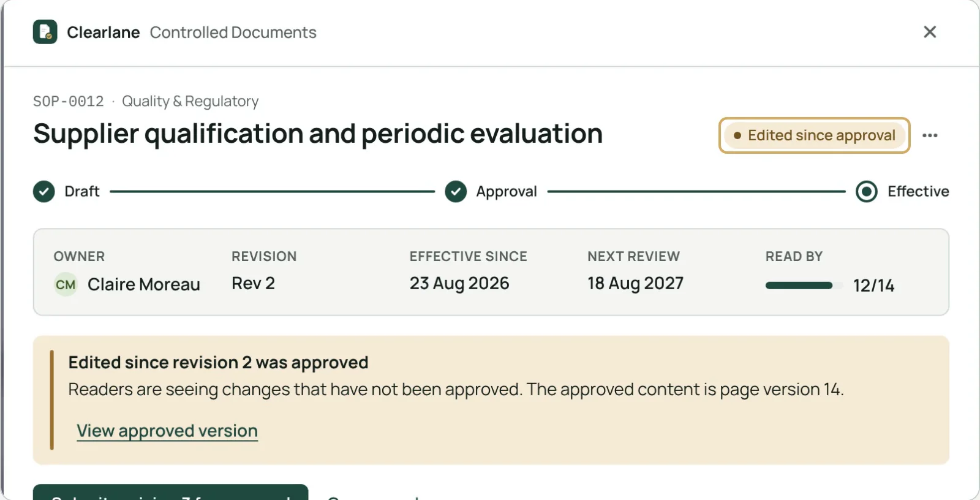Click the 23 Aug 2026 effective date
The image size is (980, 500).
click(x=459, y=283)
